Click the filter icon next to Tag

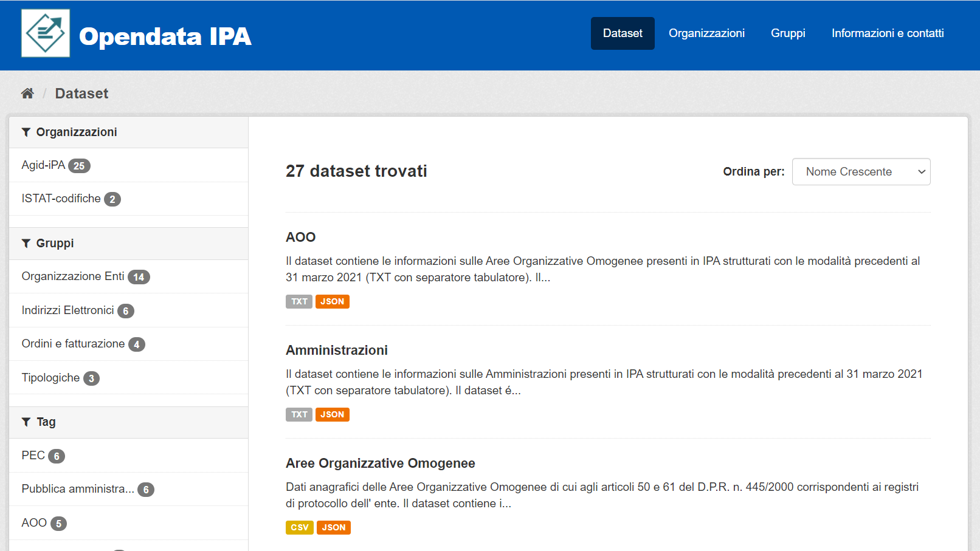click(26, 422)
